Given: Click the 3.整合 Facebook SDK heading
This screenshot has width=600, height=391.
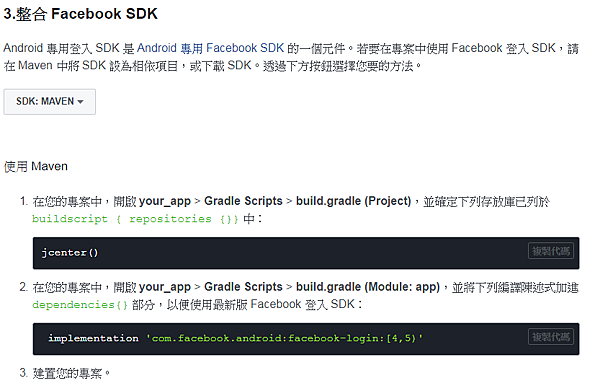Looking at the screenshot, I should (80, 14).
